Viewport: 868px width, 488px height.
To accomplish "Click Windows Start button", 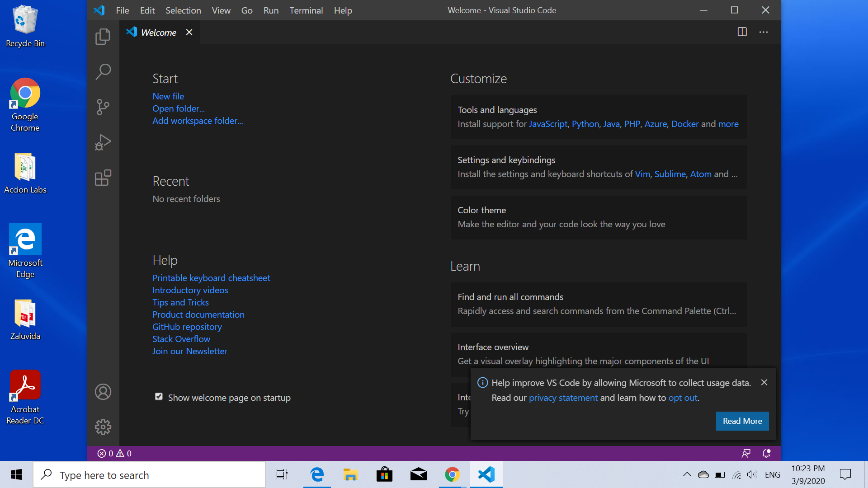I will 16,474.
